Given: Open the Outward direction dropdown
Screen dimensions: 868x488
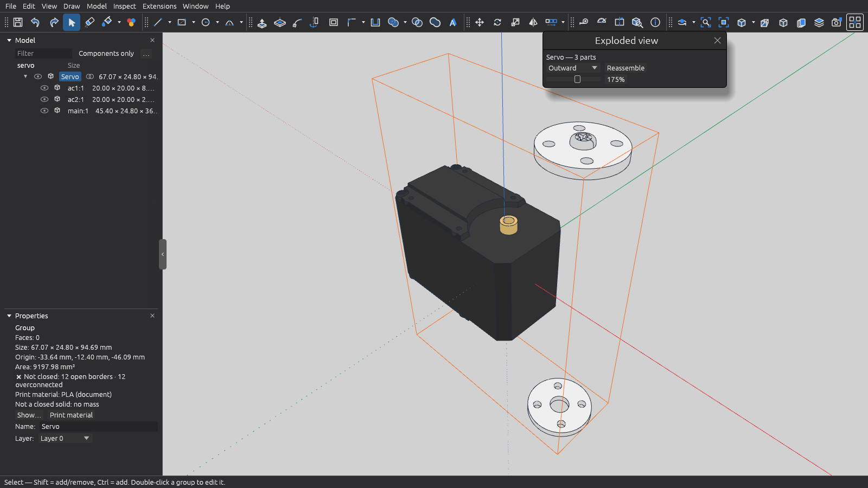Looking at the screenshot, I should (573, 68).
